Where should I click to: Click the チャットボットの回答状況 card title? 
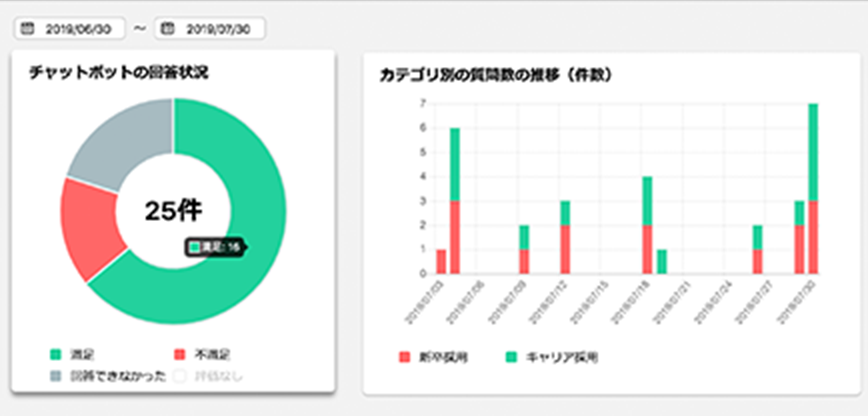coord(118,73)
